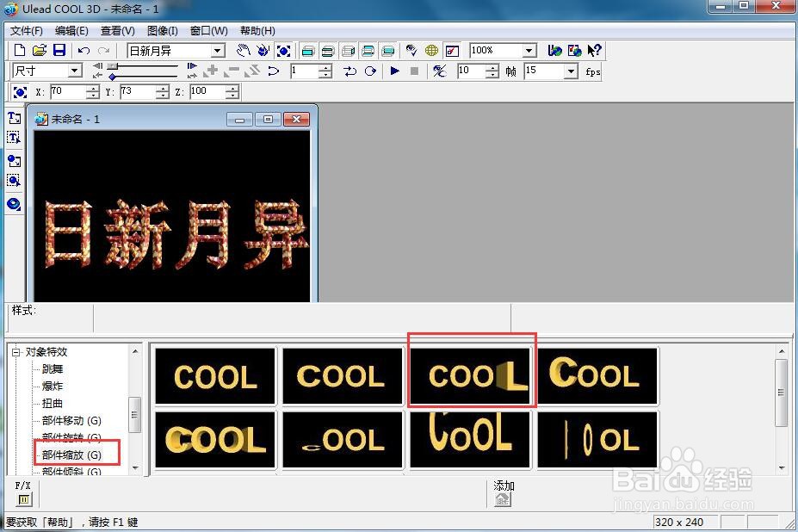The image size is (798, 532).
Task: Click down arrow of effect tree scrollbar
Action: pyautogui.click(x=135, y=467)
